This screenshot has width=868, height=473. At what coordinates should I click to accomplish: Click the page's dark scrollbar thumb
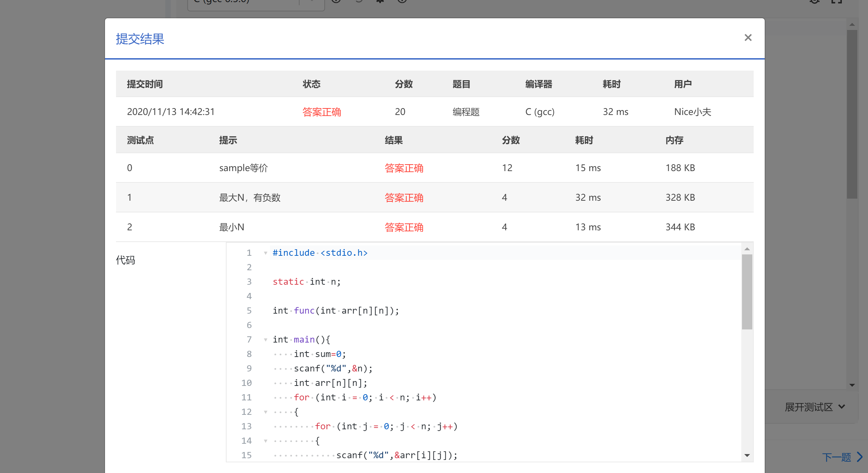tap(852, 114)
